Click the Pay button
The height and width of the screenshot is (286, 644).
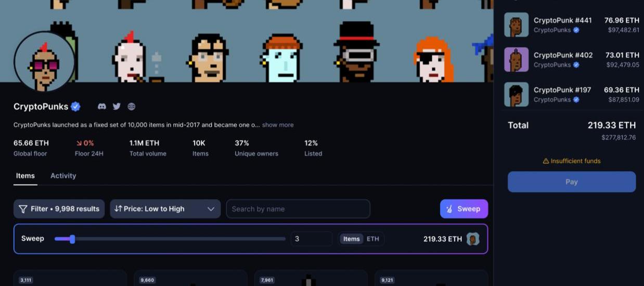[x=572, y=182]
